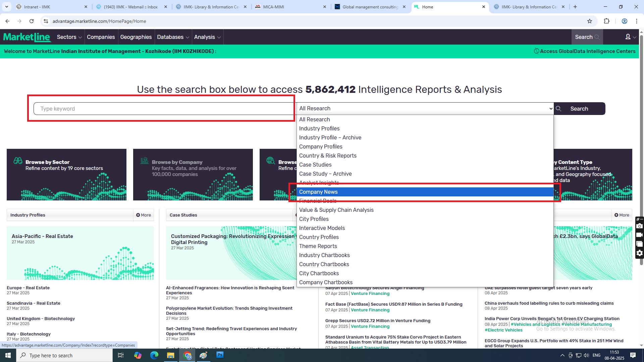Click More next to Industry Profiles

pyautogui.click(x=144, y=215)
